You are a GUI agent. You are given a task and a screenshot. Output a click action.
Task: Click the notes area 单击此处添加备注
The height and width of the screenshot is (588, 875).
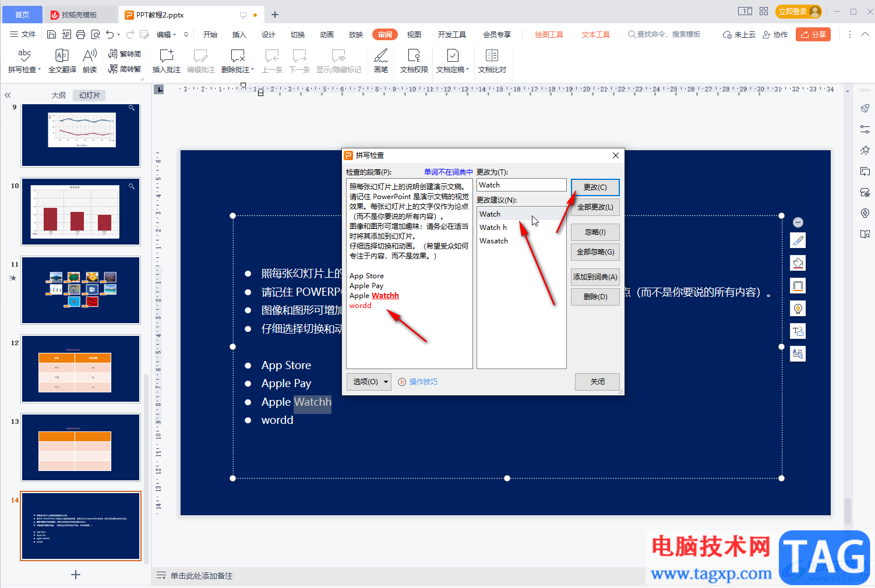coord(202,576)
